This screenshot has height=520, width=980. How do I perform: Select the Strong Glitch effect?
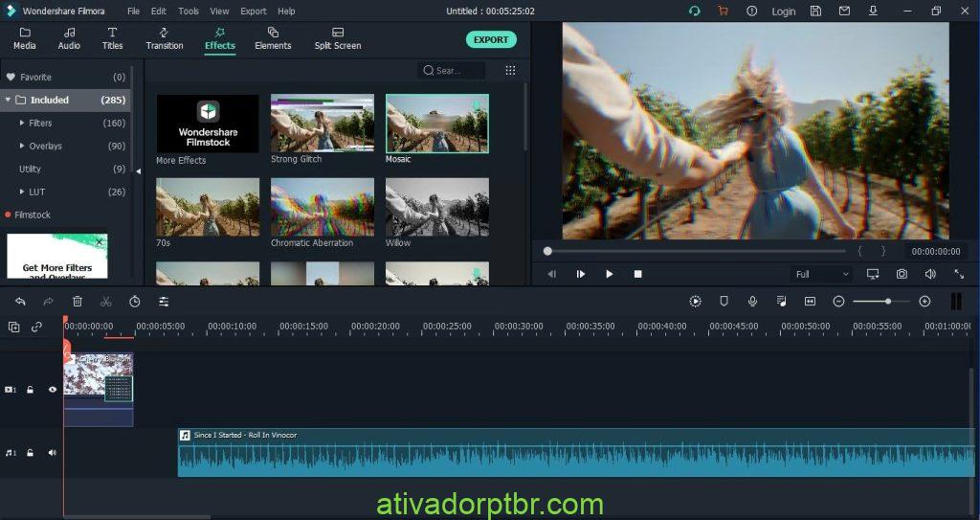point(322,124)
